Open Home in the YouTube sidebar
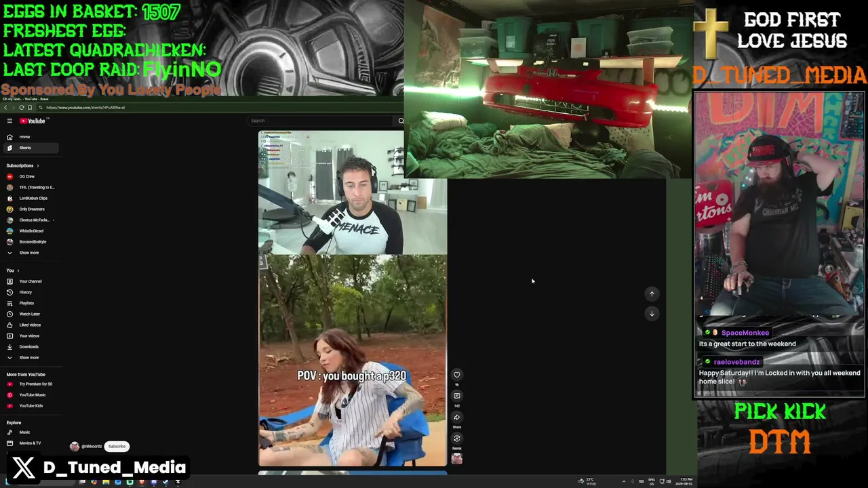The height and width of the screenshot is (488, 868). [31, 137]
